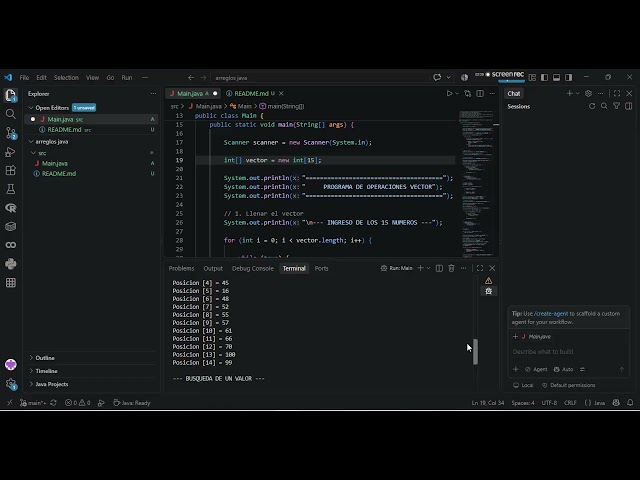This screenshot has width=640, height=480.
Task: Open the Auto model picker in chat
Action: pyautogui.click(x=564, y=369)
